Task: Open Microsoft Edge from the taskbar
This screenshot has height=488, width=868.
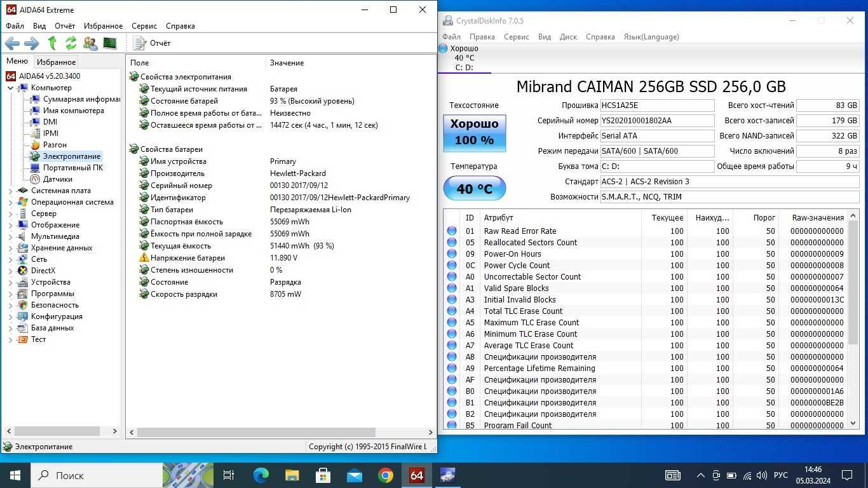Action: click(x=261, y=475)
